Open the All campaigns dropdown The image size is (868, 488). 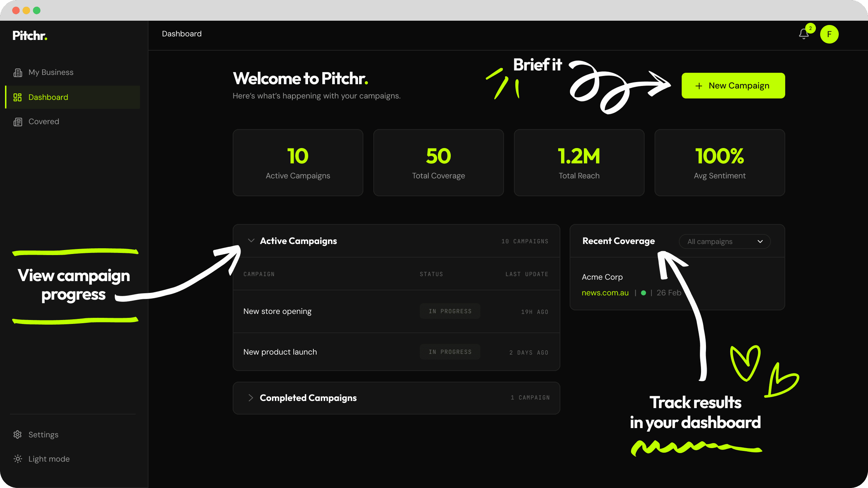pos(725,242)
